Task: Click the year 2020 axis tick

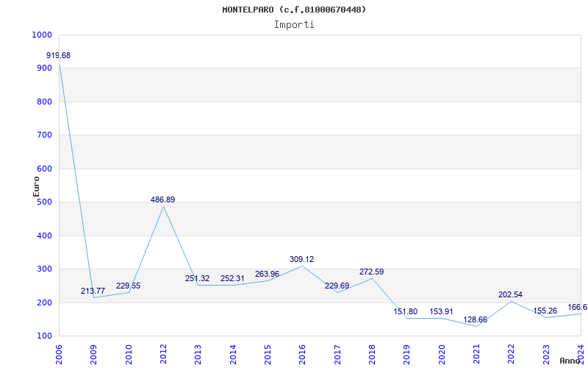Action: click(442, 355)
